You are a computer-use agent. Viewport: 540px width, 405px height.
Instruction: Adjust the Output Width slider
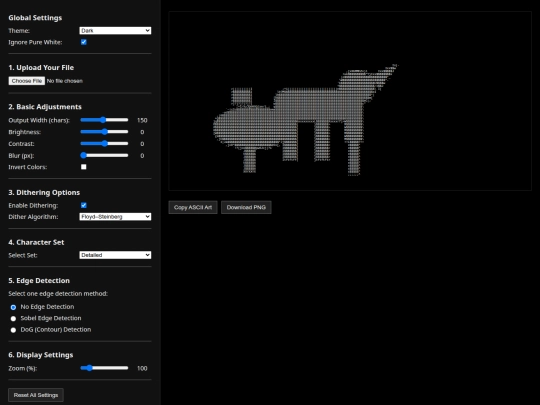coord(104,120)
